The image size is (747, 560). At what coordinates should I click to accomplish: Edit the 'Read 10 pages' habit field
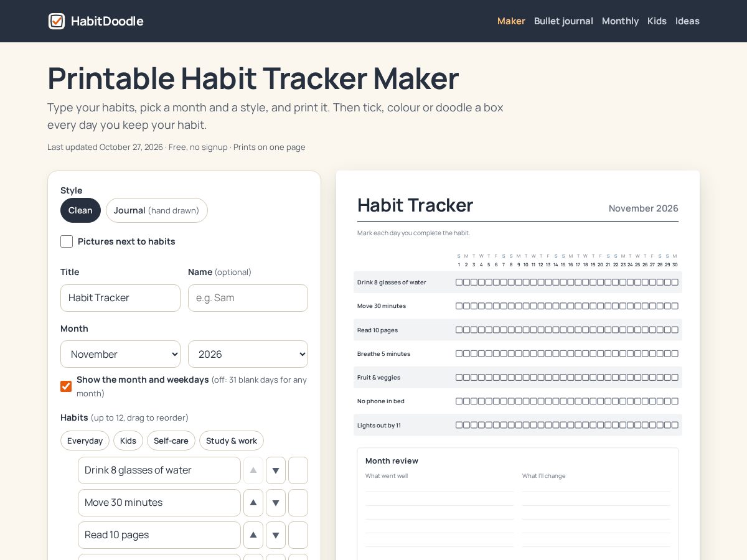159,535
